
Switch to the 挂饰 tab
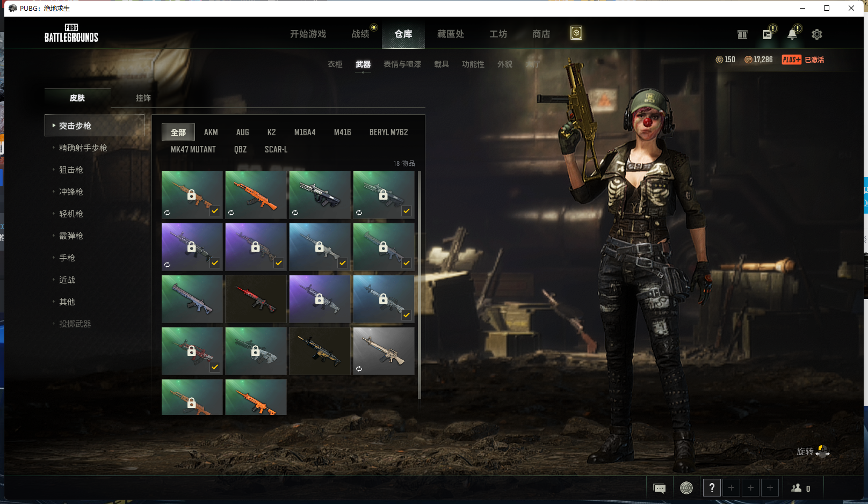[143, 98]
